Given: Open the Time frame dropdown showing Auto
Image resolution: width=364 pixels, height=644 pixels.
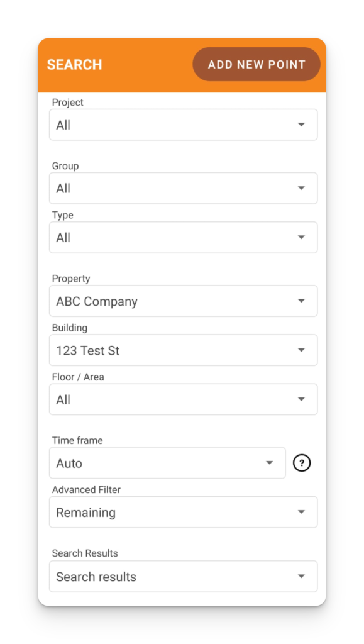Looking at the screenshot, I should tap(167, 463).
